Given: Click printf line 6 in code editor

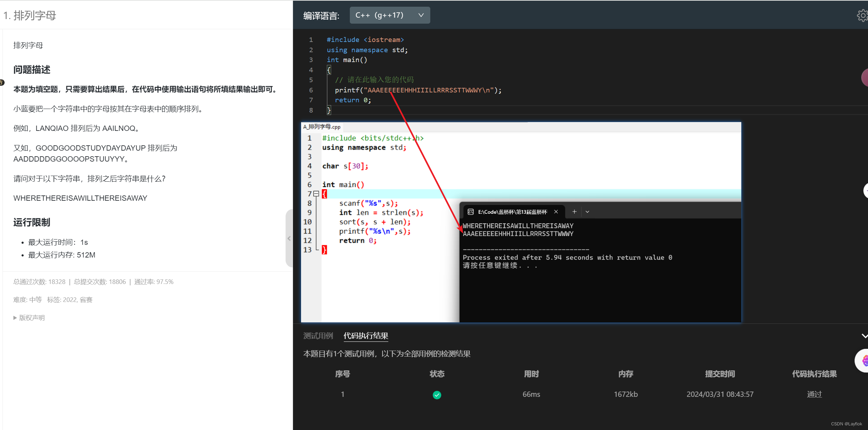Looking at the screenshot, I should coord(418,90).
